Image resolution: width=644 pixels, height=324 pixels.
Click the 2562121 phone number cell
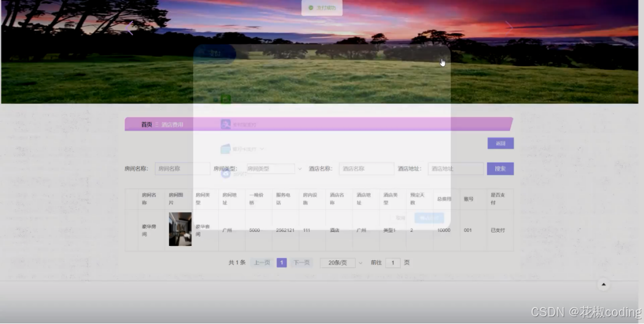click(x=285, y=230)
